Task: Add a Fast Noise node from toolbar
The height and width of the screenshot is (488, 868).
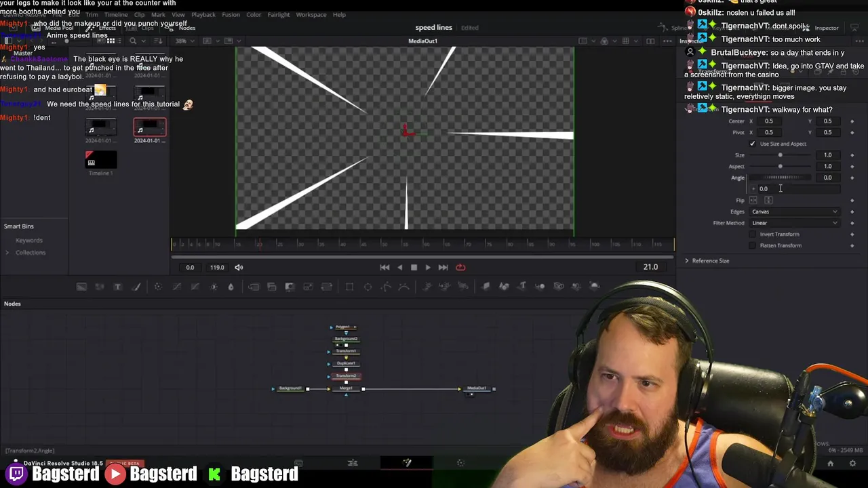Action: pyautogui.click(x=100, y=287)
